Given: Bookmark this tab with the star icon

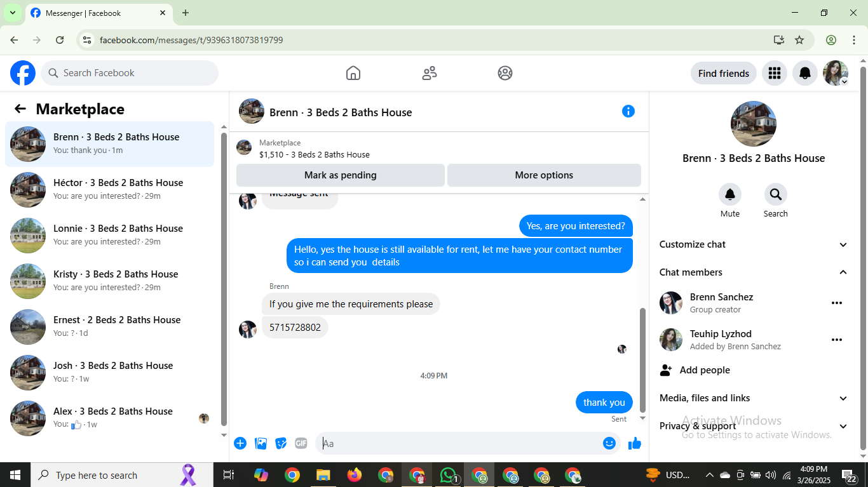Looking at the screenshot, I should [x=799, y=40].
